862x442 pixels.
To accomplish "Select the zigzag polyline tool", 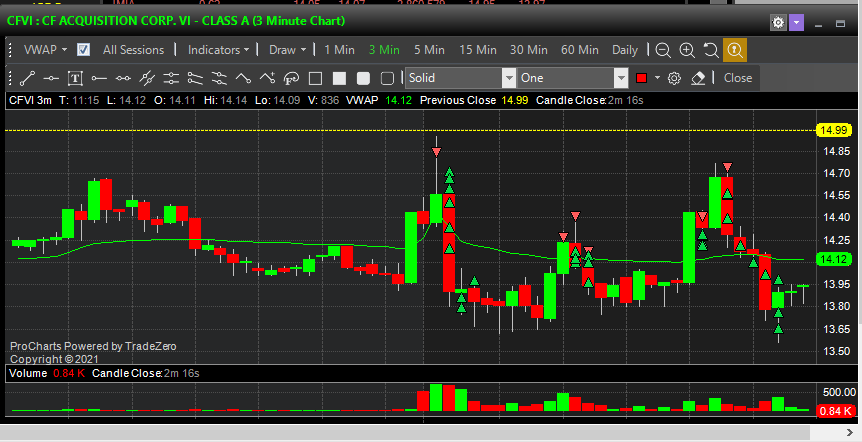I will [243, 78].
